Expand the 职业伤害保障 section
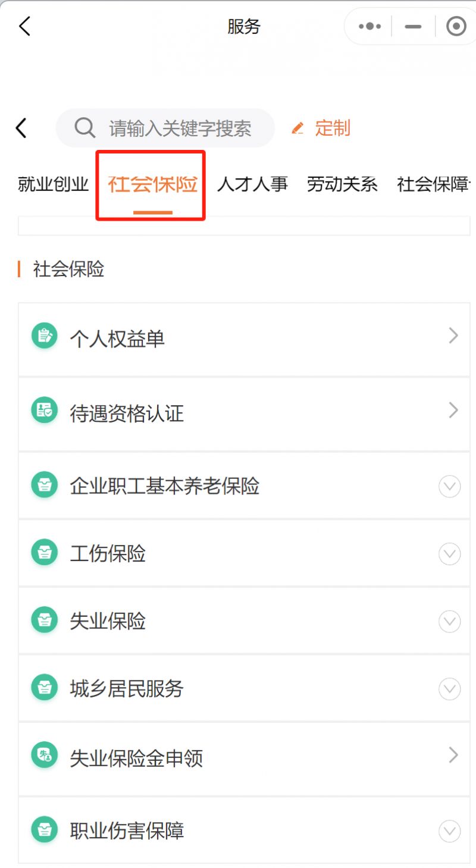 click(x=449, y=831)
